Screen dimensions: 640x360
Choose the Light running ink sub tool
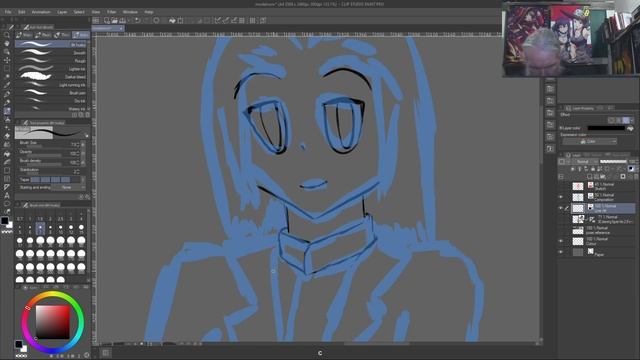pyautogui.click(x=51, y=84)
